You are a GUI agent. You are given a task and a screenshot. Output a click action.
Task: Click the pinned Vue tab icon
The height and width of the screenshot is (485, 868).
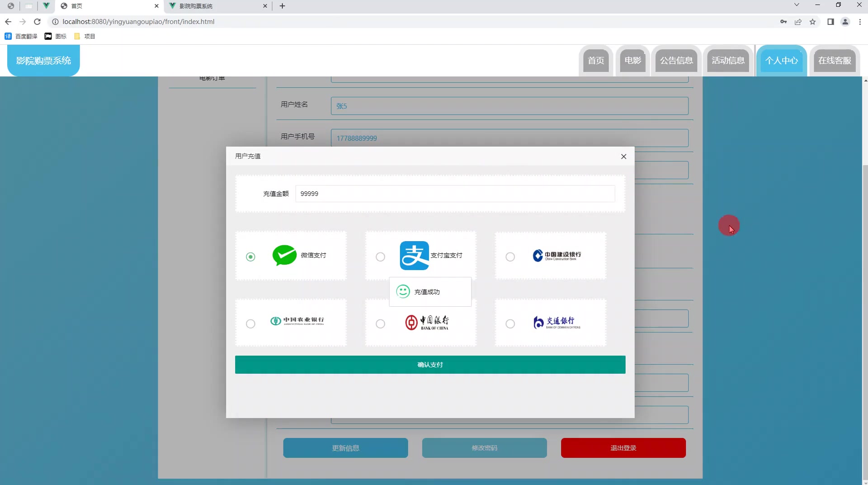point(46,6)
